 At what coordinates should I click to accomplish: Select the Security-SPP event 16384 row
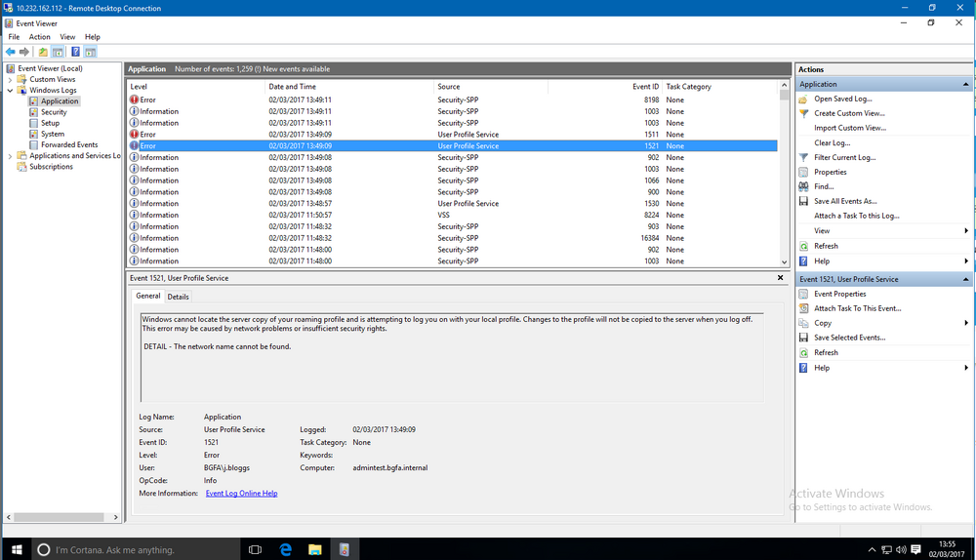[453, 238]
